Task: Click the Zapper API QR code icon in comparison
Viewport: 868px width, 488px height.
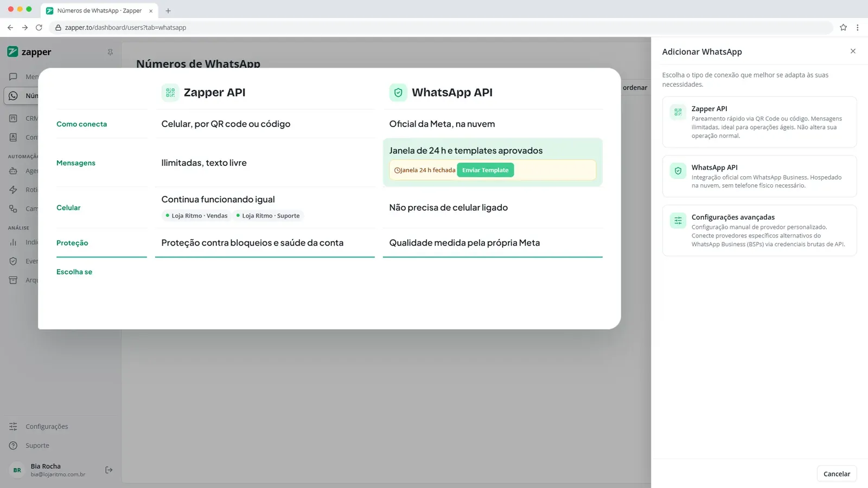Action: click(x=170, y=93)
